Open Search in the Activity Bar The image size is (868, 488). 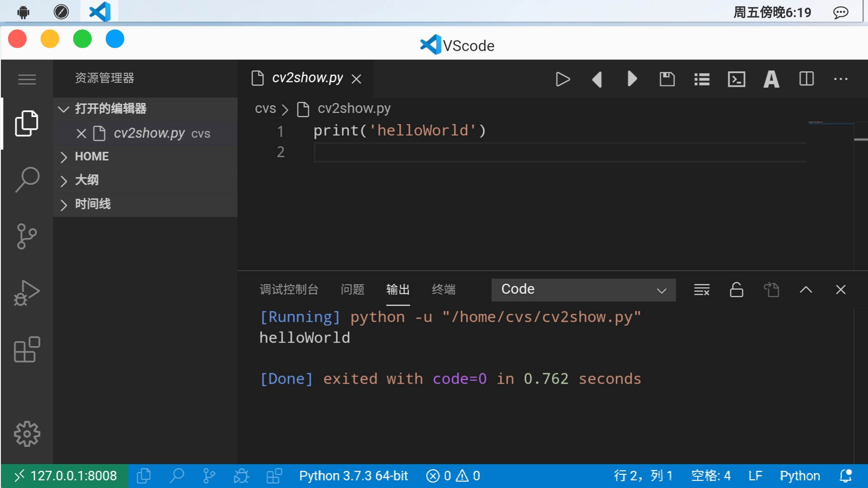(27, 179)
